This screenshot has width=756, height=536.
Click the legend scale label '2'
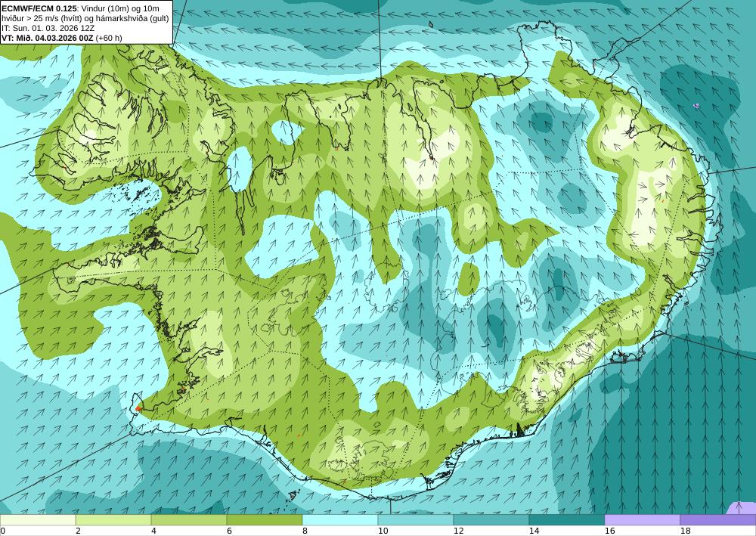point(78,531)
